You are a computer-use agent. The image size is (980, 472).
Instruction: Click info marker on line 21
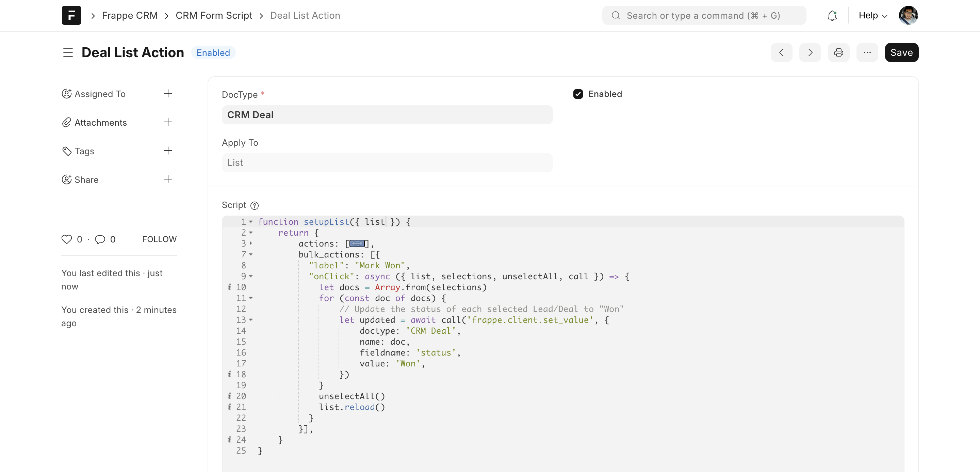229,407
